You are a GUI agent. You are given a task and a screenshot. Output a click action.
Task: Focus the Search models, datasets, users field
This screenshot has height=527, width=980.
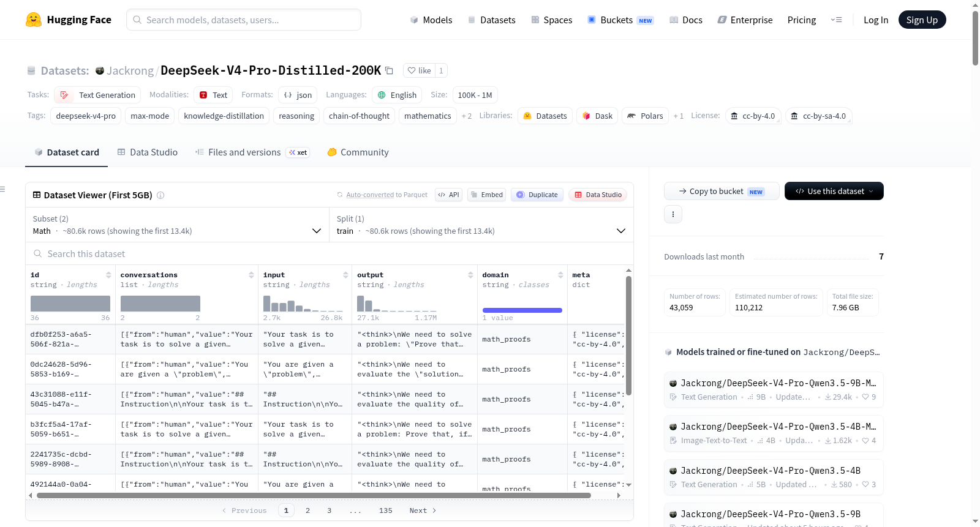(244, 20)
